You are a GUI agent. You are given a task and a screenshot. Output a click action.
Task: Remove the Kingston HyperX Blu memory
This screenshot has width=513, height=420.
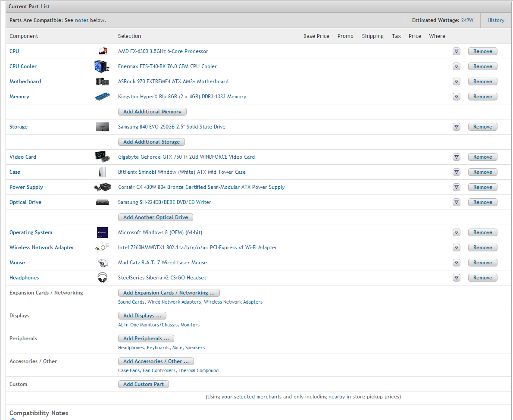pos(482,97)
